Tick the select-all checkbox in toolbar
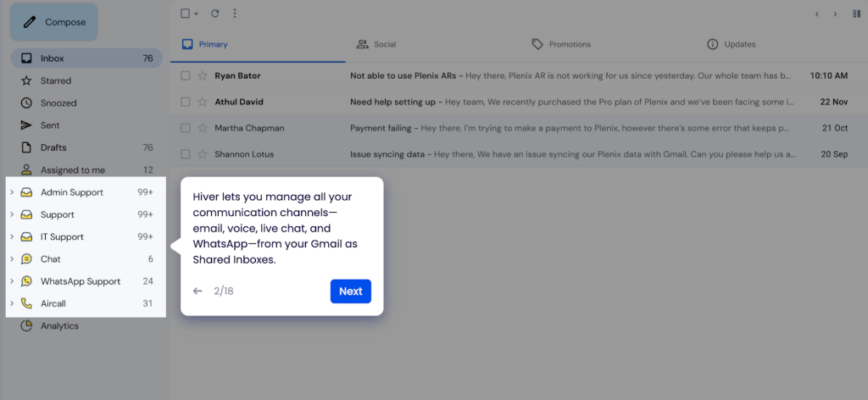 [x=186, y=14]
